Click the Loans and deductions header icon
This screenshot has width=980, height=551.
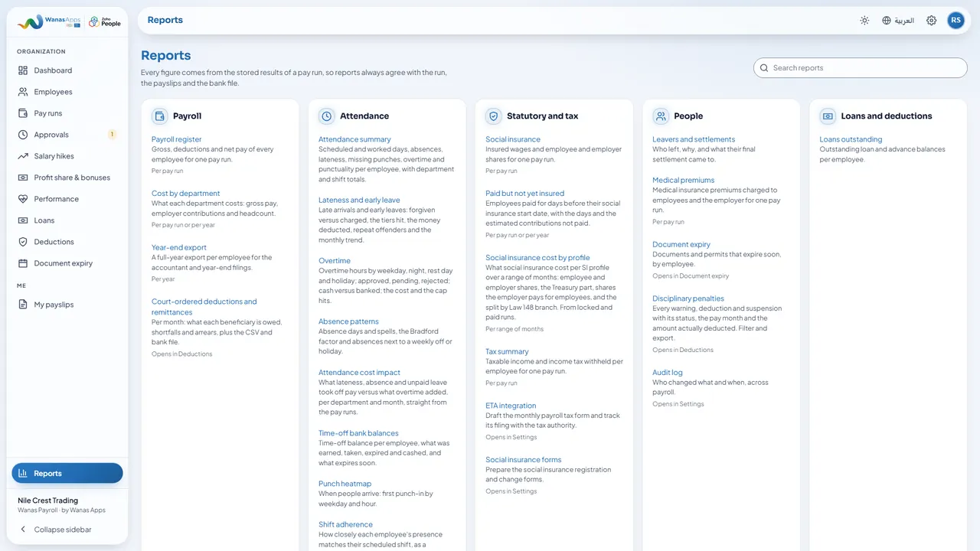tap(828, 116)
